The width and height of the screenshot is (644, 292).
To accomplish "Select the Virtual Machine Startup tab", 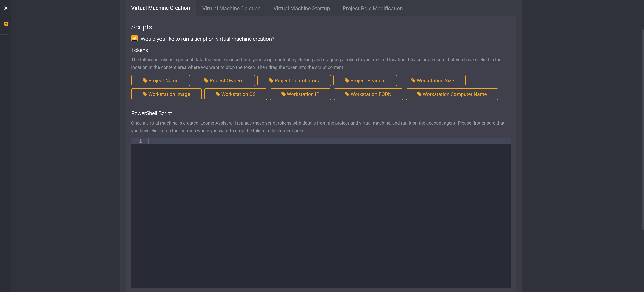I will click(x=302, y=8).
